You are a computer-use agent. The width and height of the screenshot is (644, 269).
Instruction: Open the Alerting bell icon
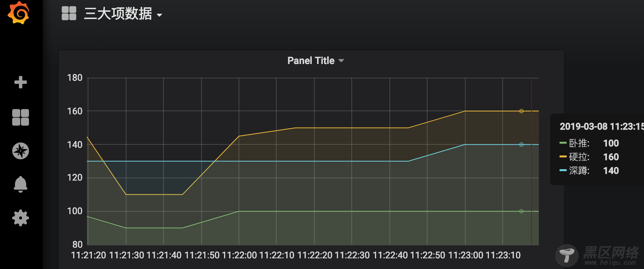click(x=21, y=184)
